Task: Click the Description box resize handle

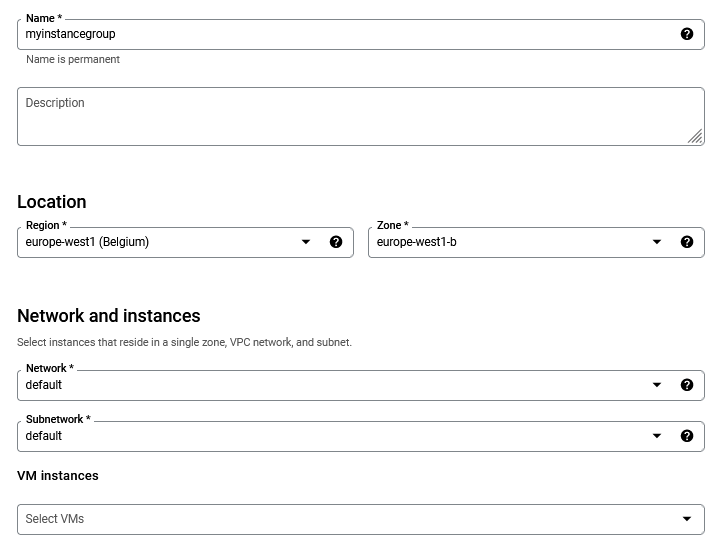Action: (695, 137)
